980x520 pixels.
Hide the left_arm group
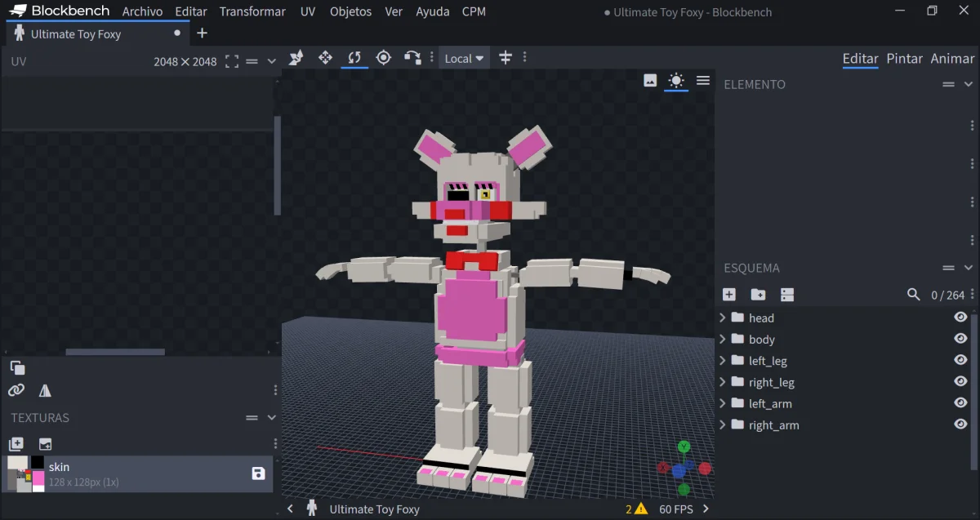[960, 402]
